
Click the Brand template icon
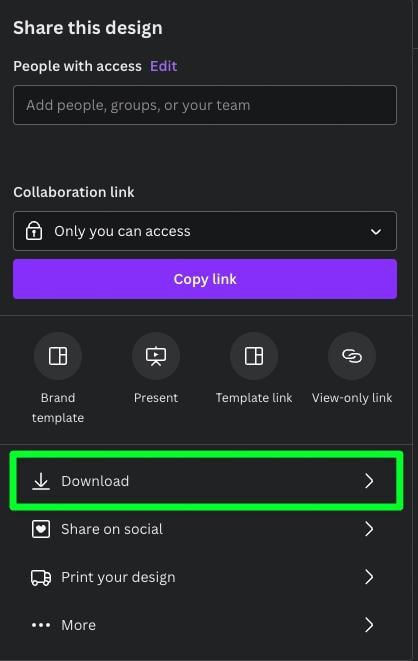(58, 356)
